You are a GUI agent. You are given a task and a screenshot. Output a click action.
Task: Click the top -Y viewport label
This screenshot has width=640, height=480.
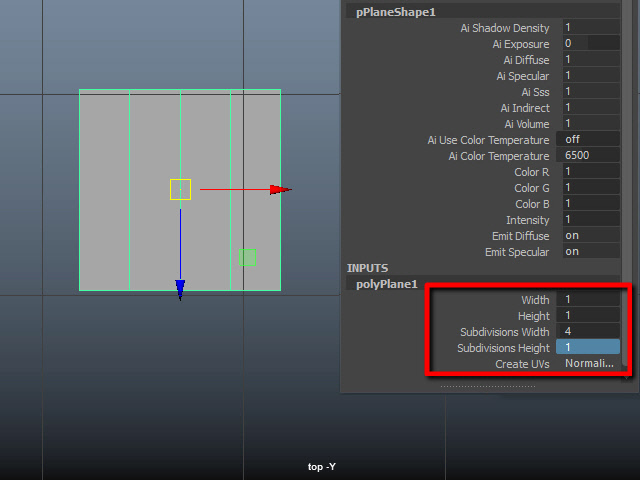click(x=321, y=467)
